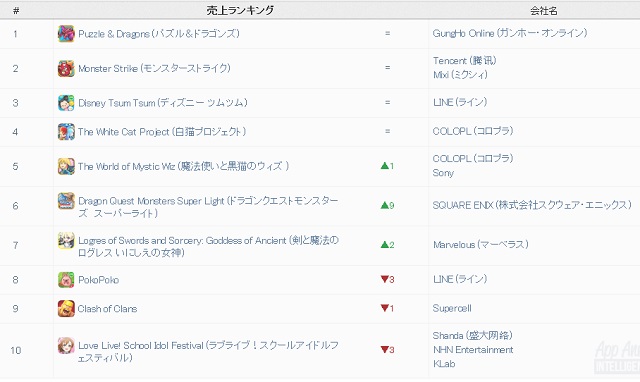Open Dragon Quest Monsters Super Light icon
The height and width of the screenshot is (382, 640).
tap(66, 201)
